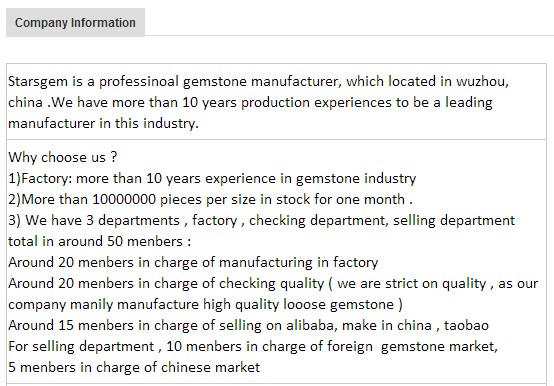
Task: Click the line mentioning alibaba and taobao
Action: point(248,325)
